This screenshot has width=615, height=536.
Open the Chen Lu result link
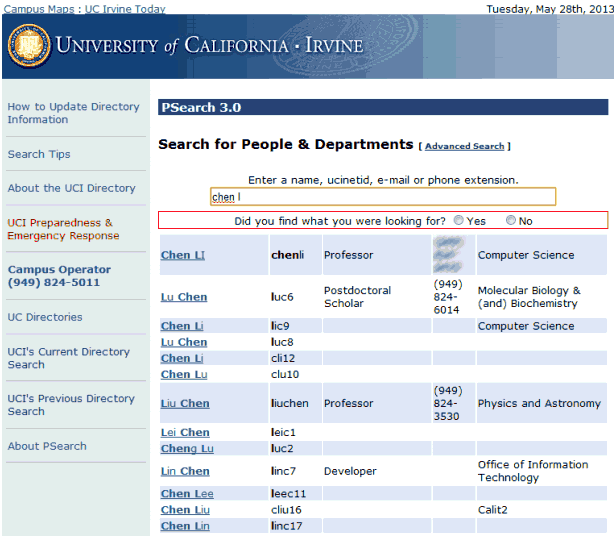(x=184, y=374)
